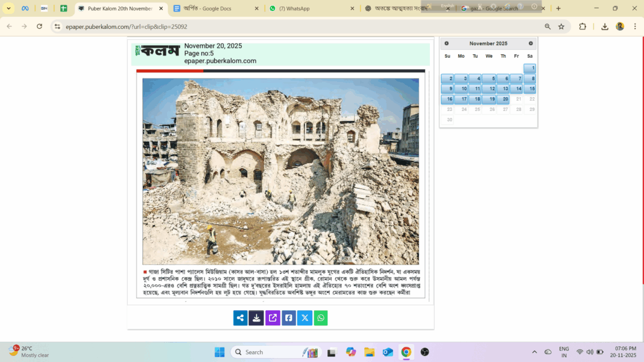Select November 20 in the calendar

[503, 99]
